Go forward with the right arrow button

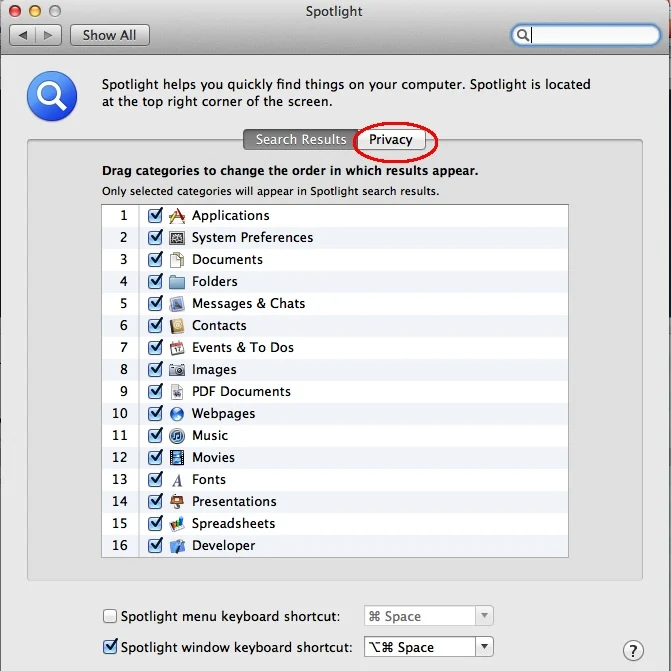pos(48,35)
